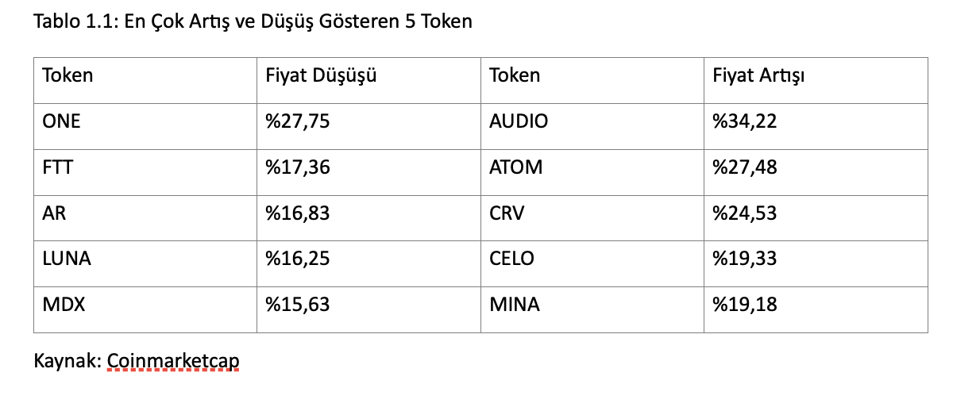980x411 pixels.
Task: Select the AR token cell
Action: click(x=145, y=218)
